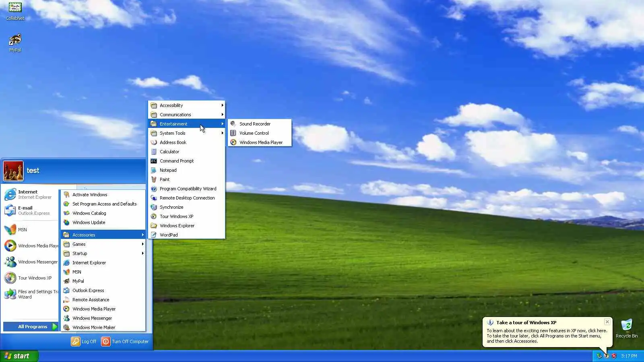Screen dimensions: 644x362
Task: Open Volume Control in the Entertainment submenu
Action: [x=260, y=133]
